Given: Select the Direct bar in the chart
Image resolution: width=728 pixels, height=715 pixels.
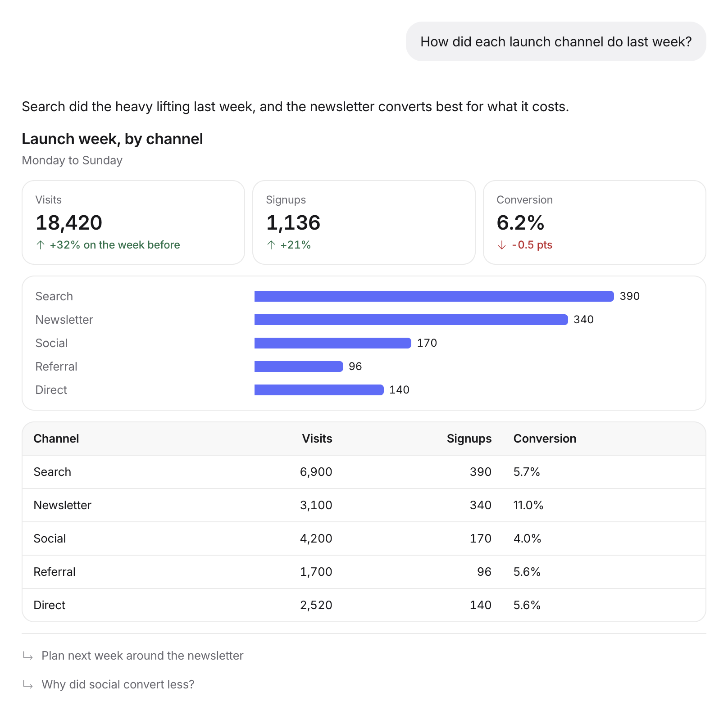Looking at the screenshot, I should pos(319,390).
